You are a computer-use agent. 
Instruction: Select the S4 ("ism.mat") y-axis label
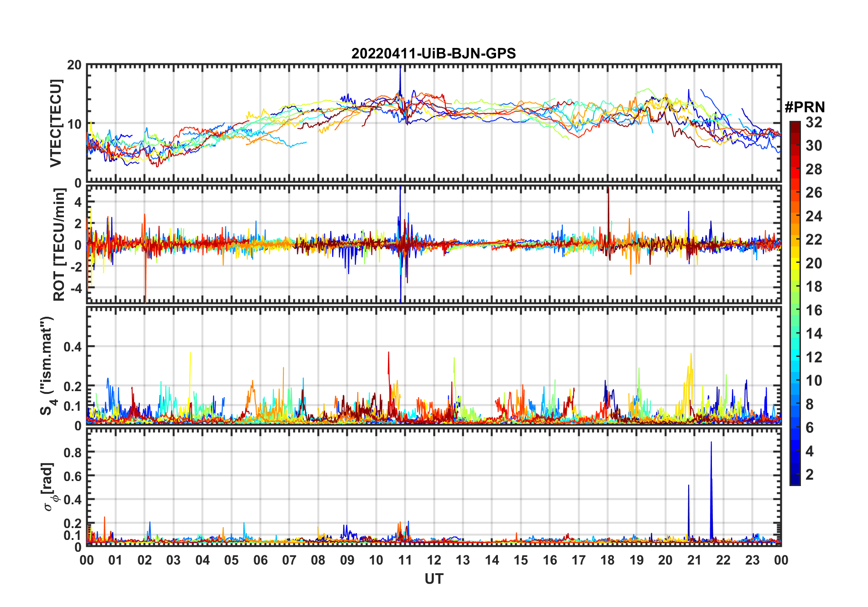47,366
